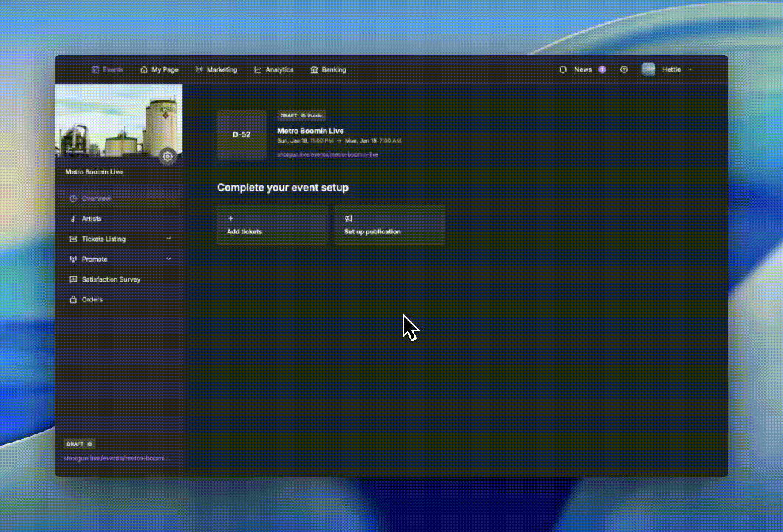
Task: Open the shotgun.live link in sidebar footer
Action: 117,458
